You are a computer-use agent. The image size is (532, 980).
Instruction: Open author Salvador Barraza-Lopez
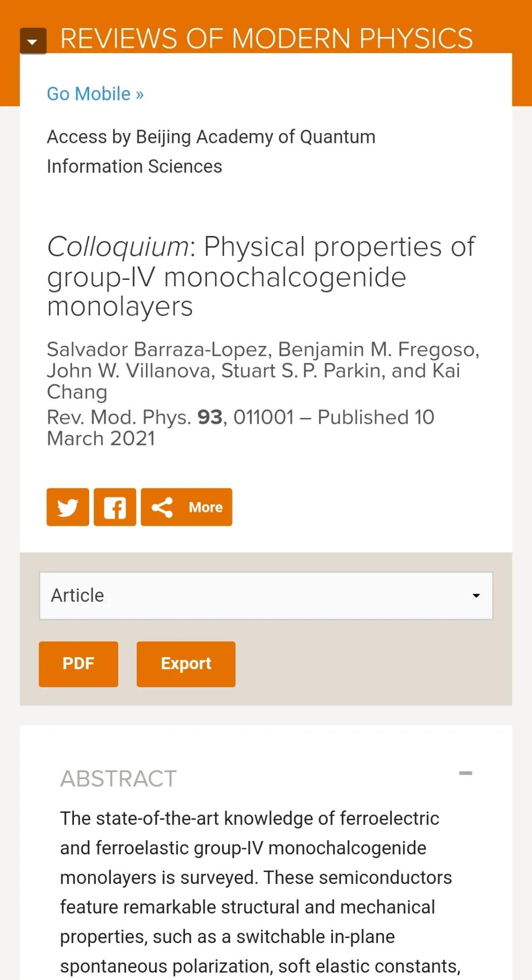158,349
